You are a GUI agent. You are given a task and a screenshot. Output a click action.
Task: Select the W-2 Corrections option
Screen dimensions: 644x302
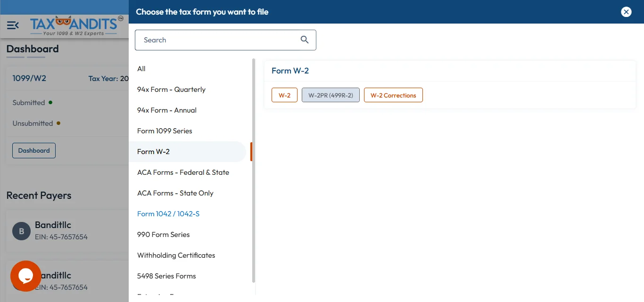click(393, 95)
